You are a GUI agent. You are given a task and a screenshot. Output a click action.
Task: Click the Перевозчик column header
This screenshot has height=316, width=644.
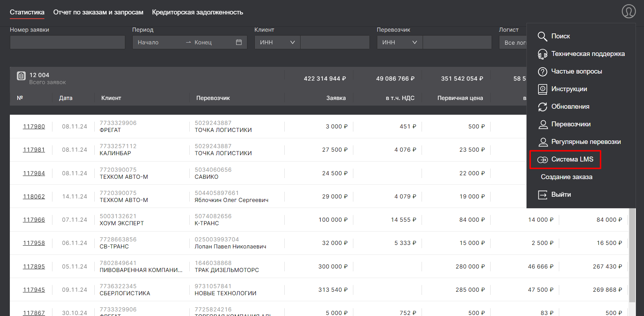click(x=213, y=98)
